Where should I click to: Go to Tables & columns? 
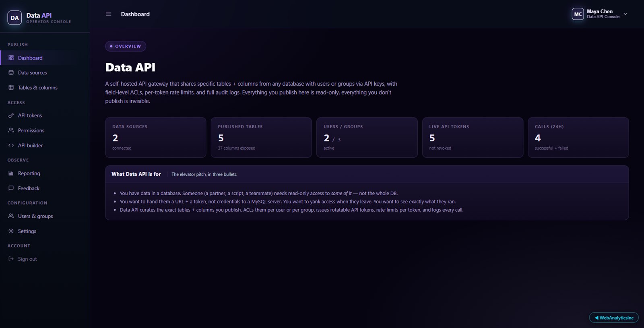click(x=45, y=88)
